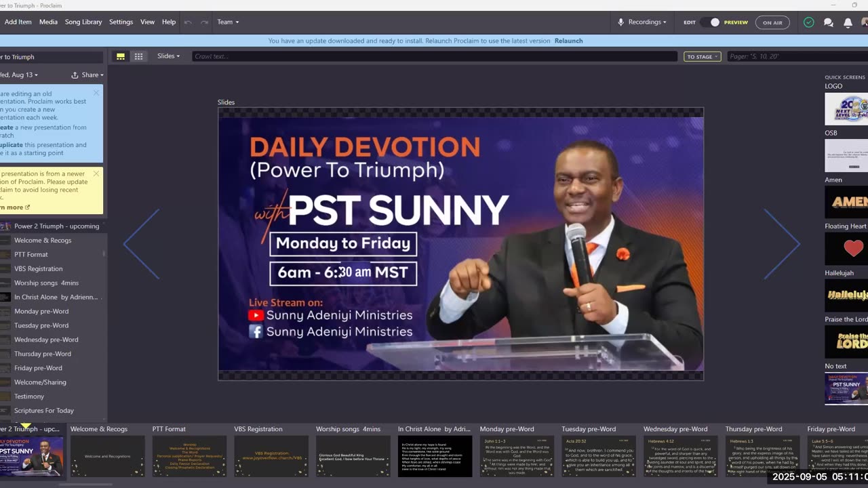Screen dimensions: 868x488
Task: Open In Christ Alone filmstrip thumbnail
Action: click(x=435, y=456)
